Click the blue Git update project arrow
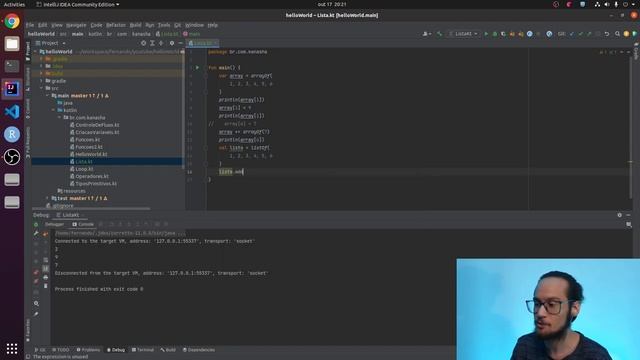 click(571, 34)
